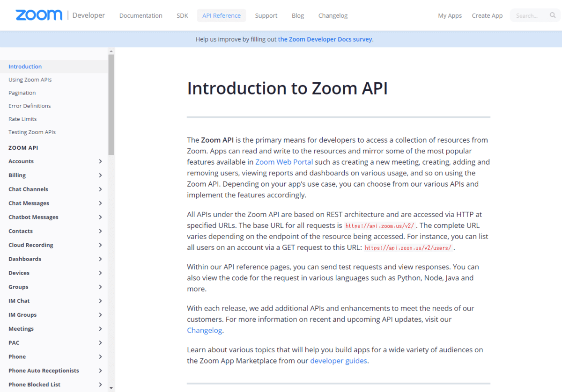Open the Support page
Screen dimensions: 562x392
click(266, 15)
